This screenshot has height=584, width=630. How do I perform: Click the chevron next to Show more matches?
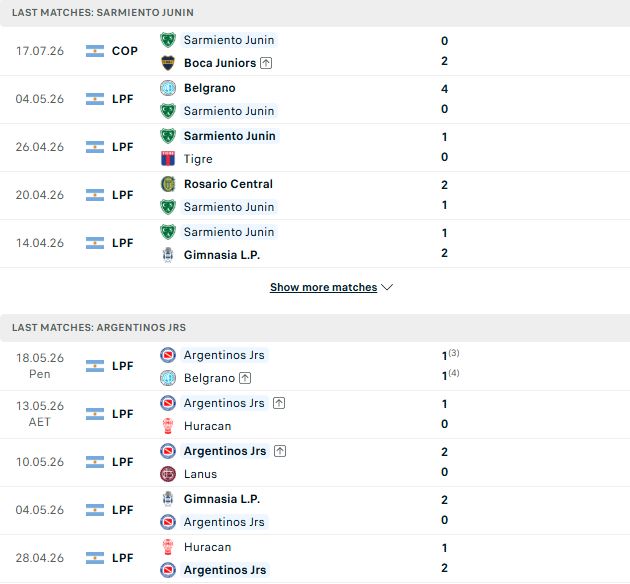pyautogui.click(x=387, y=287)
